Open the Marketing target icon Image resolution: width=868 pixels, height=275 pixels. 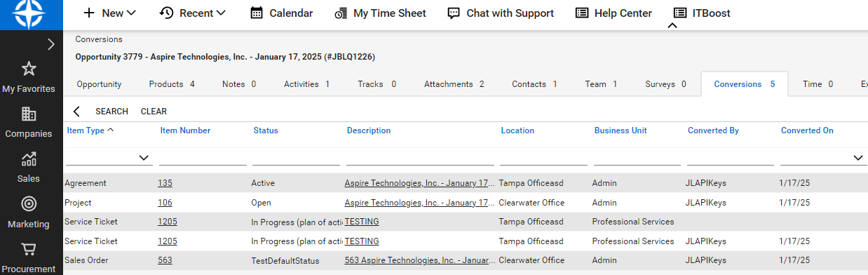[x=29, y=203]
